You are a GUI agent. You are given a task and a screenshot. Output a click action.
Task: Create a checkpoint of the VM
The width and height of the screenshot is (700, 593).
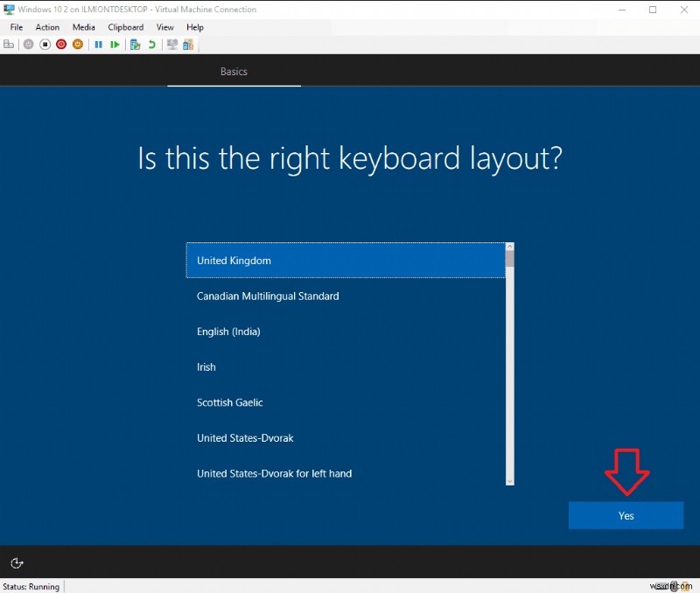pos(133,45)
